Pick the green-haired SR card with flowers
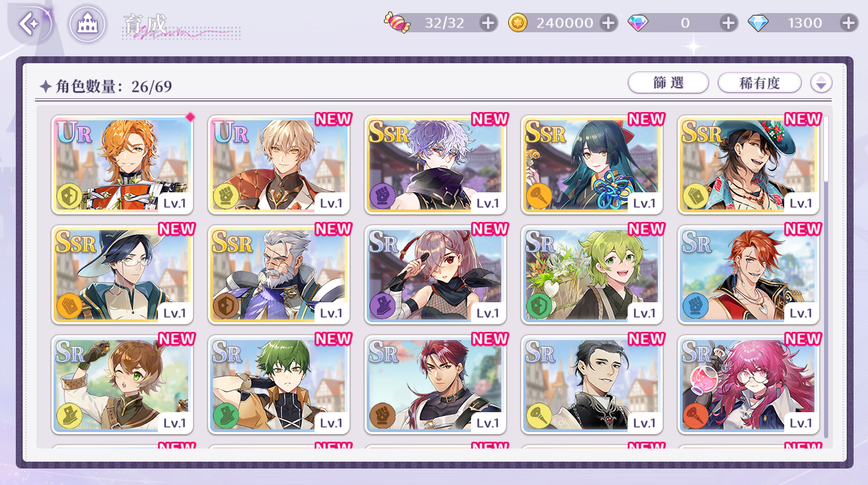 tap(592, 275)
